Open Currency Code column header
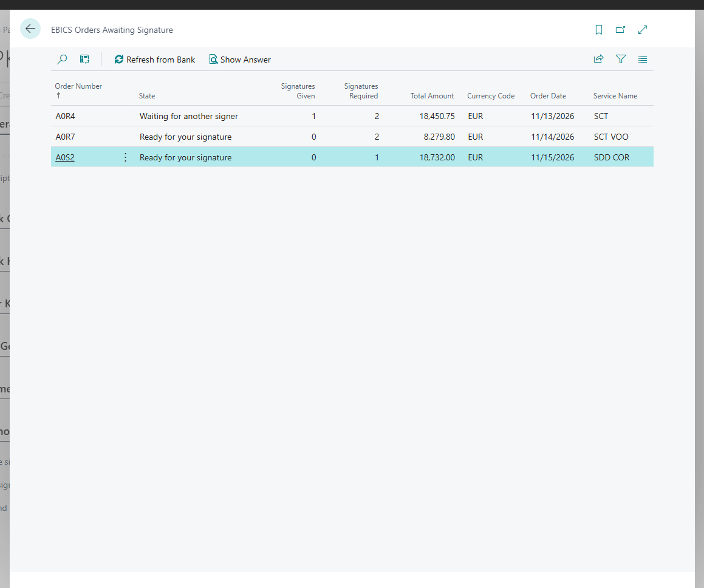The width and height of the screenshot is (704, 588). (x=491, y=96)
